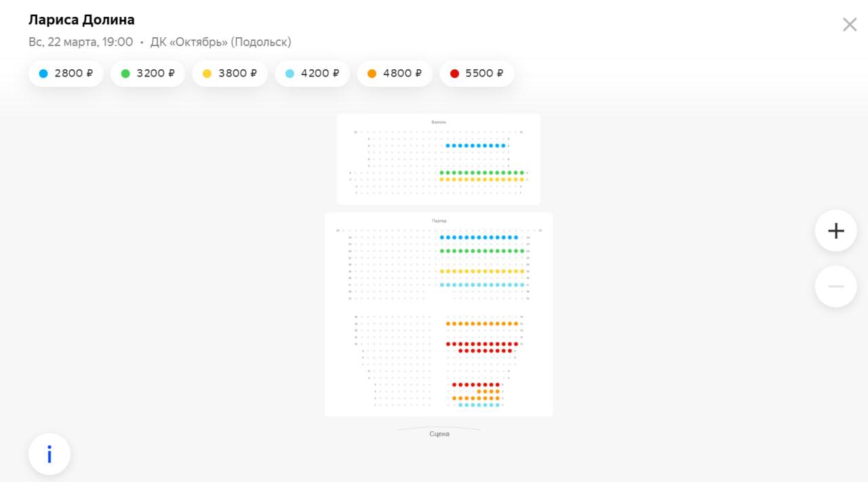Pick rightmost green seat in the parterre
This screenshot has height=482, width=868.
(522, 251)
